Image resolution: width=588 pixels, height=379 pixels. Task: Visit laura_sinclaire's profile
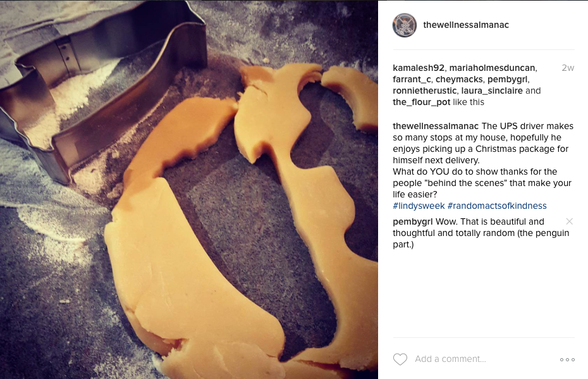[x=492, y=91]
